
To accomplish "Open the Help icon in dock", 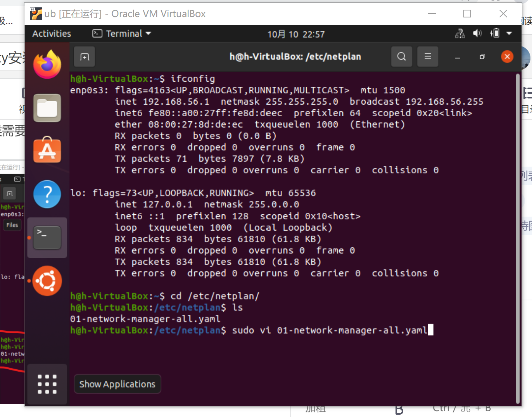I will pyautogui.click(x=47, y=194).
